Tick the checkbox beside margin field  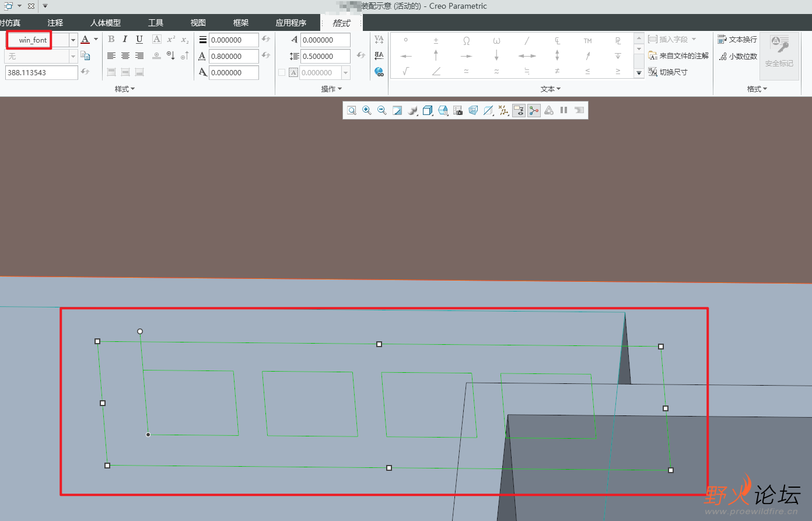[282, 72]
